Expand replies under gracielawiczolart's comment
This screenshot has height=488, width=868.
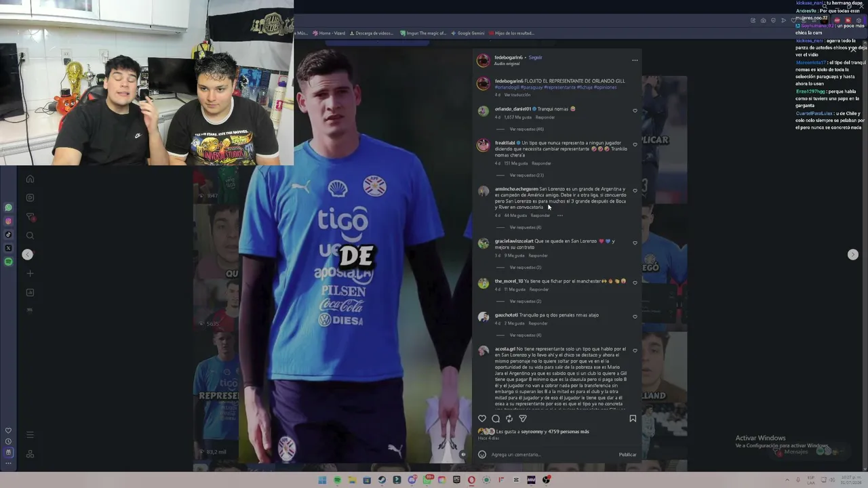(526, 267)
